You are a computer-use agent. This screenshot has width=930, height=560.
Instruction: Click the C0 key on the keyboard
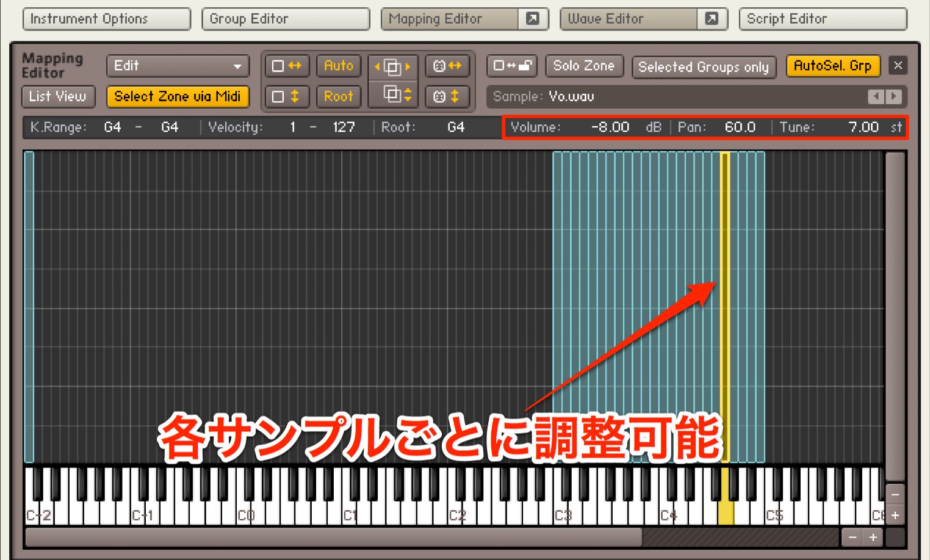pyautogui.click(x=243, y=514)
